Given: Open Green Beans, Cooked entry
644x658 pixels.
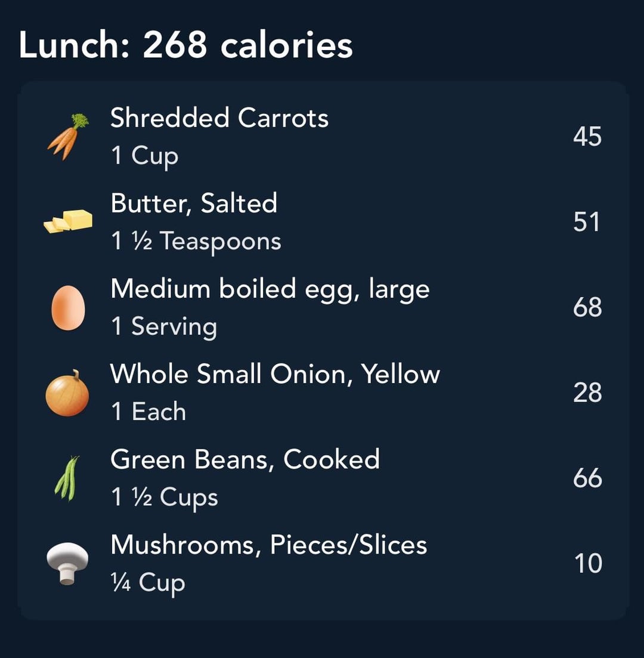Looking at the screenshot, I should click(x=323, y=478).
